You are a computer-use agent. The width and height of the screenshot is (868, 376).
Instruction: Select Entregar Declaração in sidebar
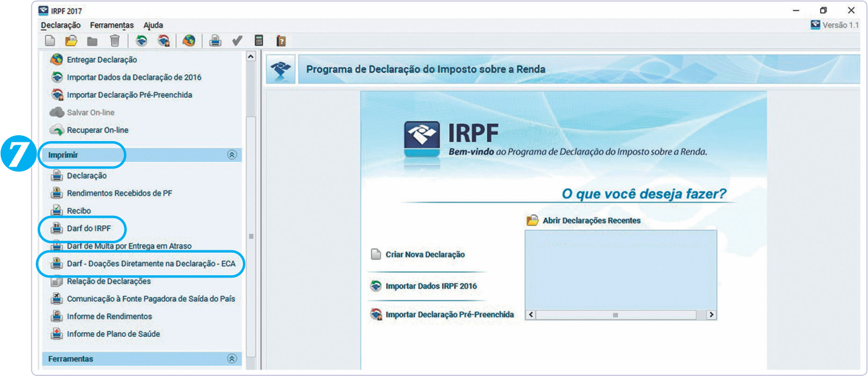[102, 60]
